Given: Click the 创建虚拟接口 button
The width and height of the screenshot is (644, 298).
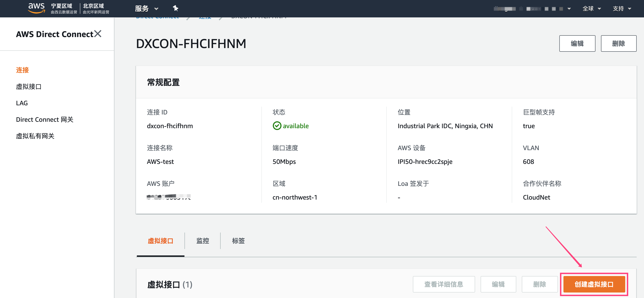Looking at the screenshot, I should pos(594,284).
